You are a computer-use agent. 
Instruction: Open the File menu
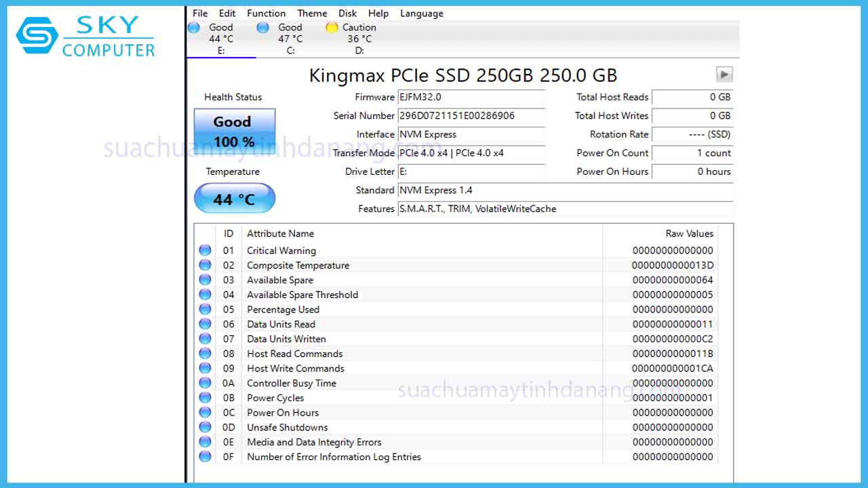(199, 13)
